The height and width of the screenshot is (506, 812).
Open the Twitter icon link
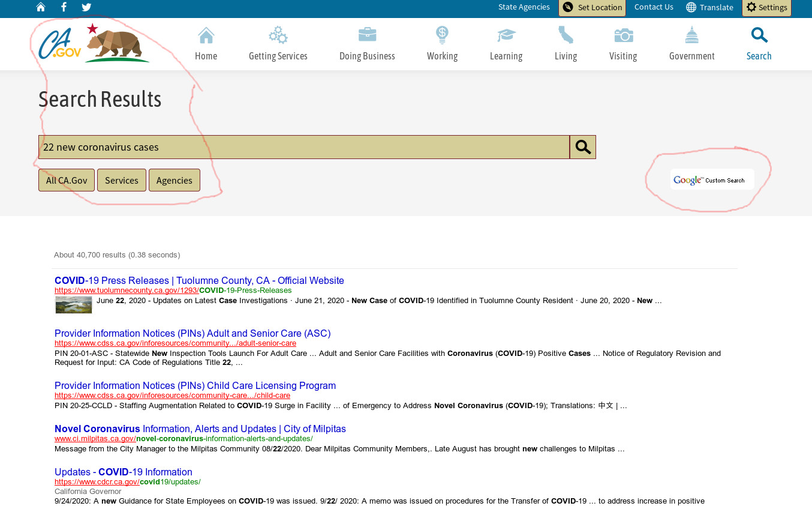(x=86, y=7)
